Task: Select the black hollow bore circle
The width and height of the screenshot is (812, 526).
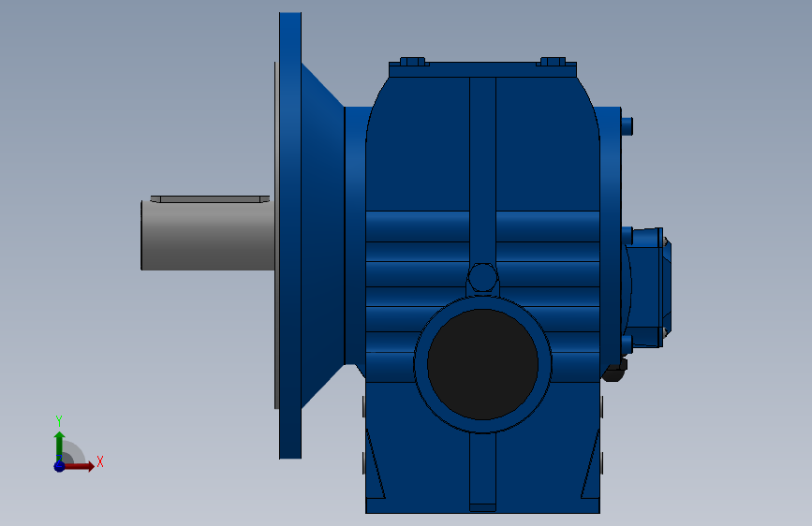Action: coord(482,364)
